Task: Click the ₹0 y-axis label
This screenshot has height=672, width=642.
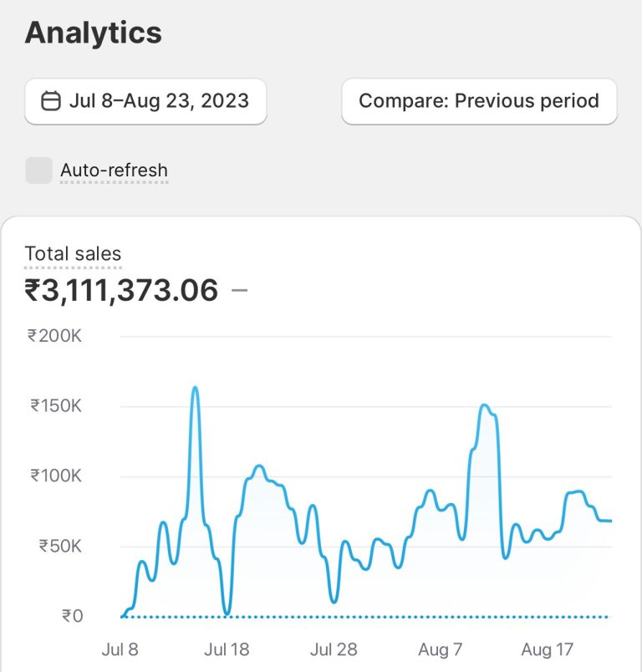Action: pyautogui.click(x=72, y=616)
